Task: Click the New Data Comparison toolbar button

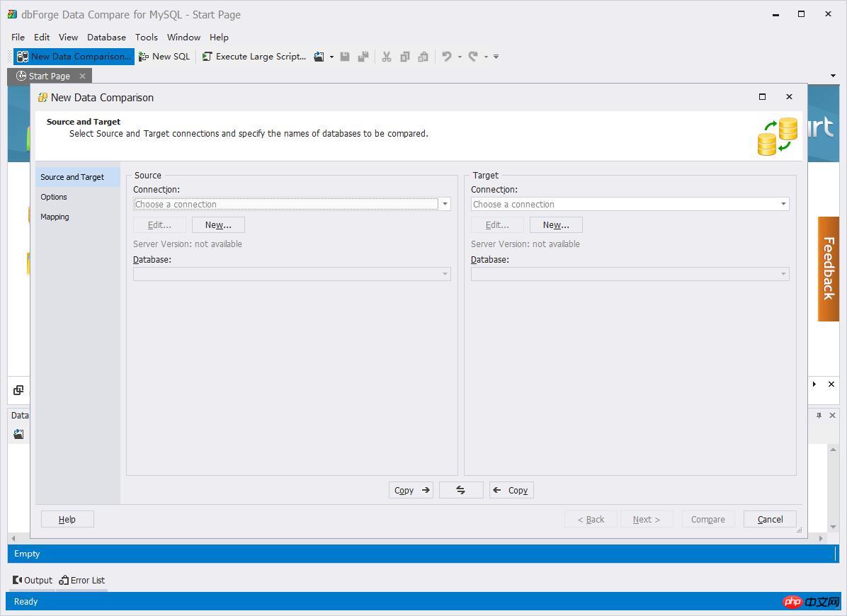Action: [74, 57]
